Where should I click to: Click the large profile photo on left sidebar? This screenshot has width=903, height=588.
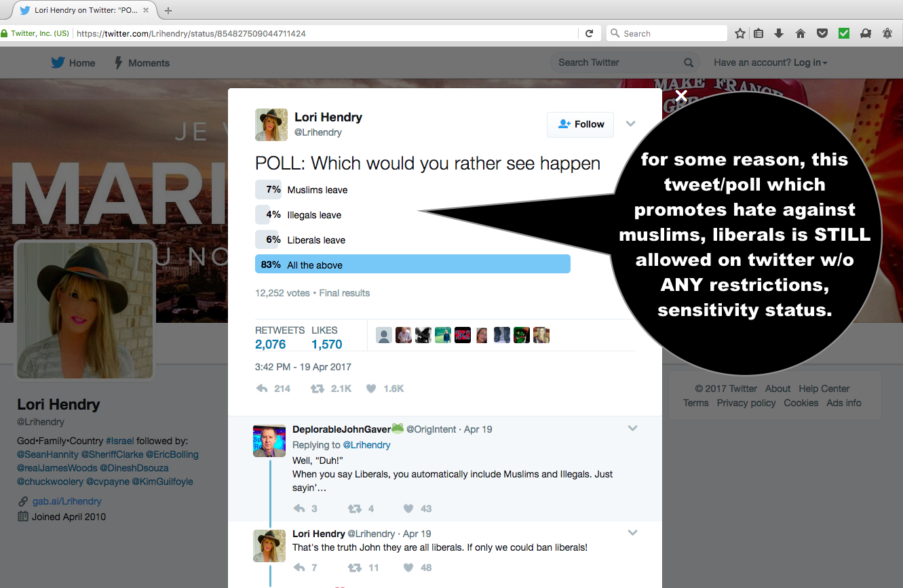click(x=85, y=311)
